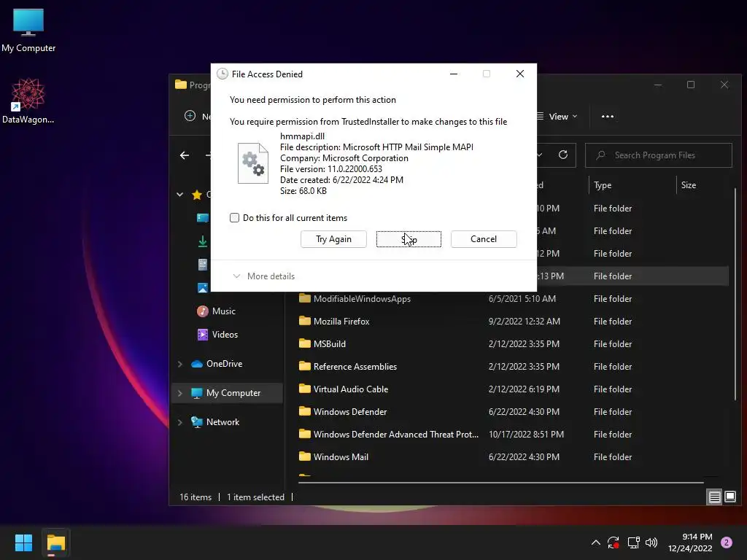Switch to large icons view layout

coord(730,497)
